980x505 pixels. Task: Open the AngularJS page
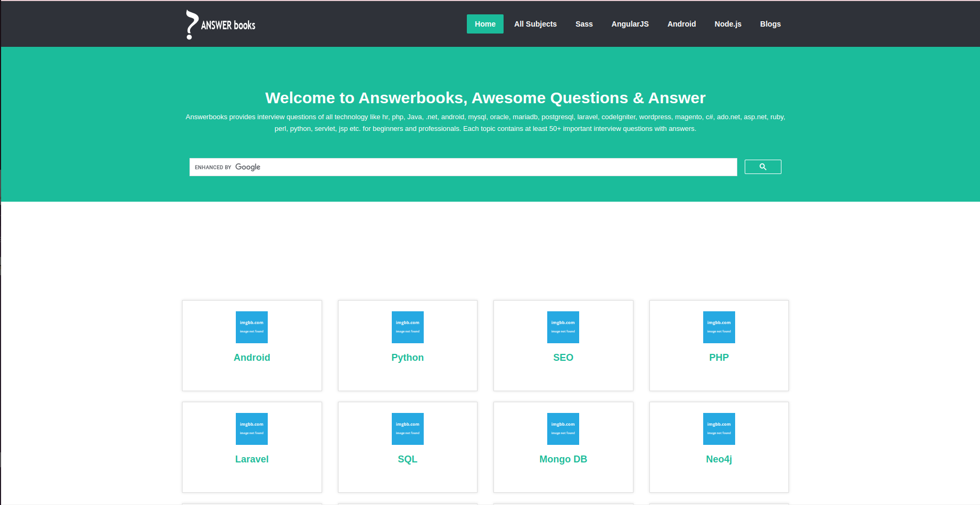[630, 24]
